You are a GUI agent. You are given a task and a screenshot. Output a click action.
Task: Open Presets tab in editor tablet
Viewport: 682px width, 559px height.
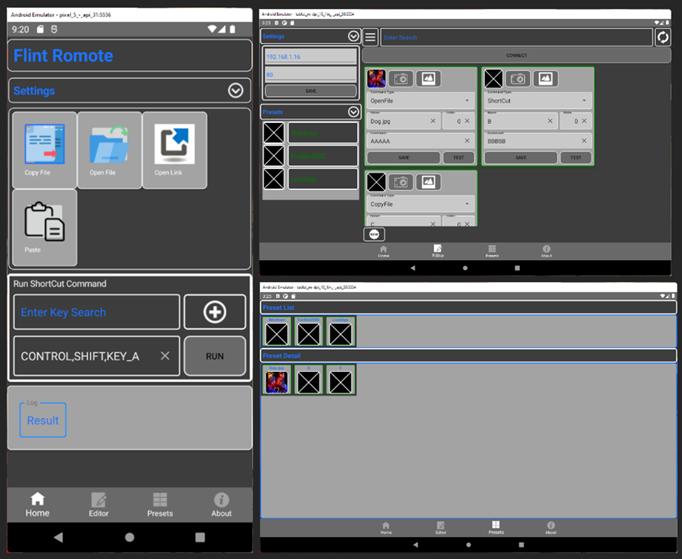pyautogui.click(x=492, y=251)
